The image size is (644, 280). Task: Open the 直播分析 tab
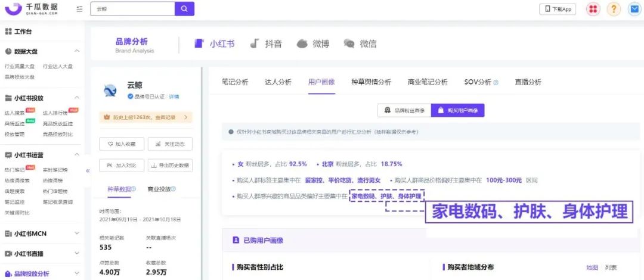tap(528, 82)
